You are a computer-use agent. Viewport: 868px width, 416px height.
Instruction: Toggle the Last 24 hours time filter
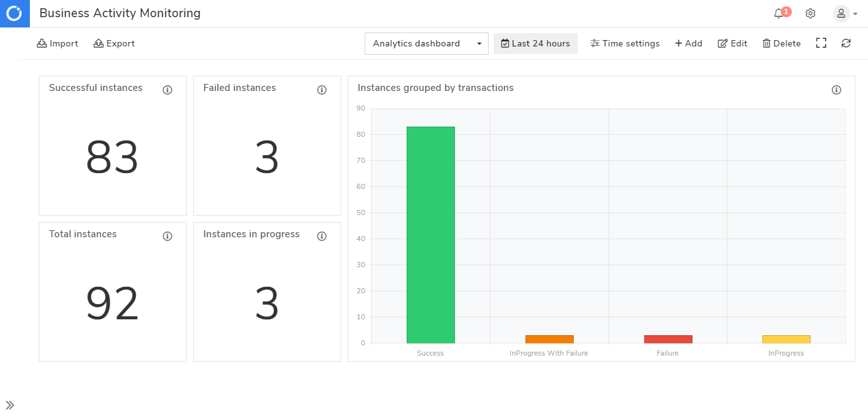[536, 43]
